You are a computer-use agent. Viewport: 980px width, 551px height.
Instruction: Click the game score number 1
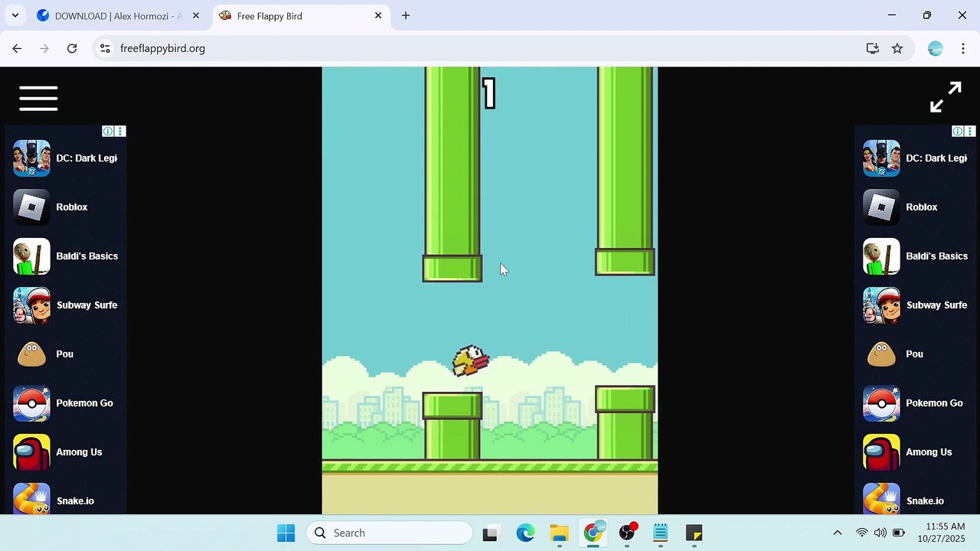click(489, 94)
